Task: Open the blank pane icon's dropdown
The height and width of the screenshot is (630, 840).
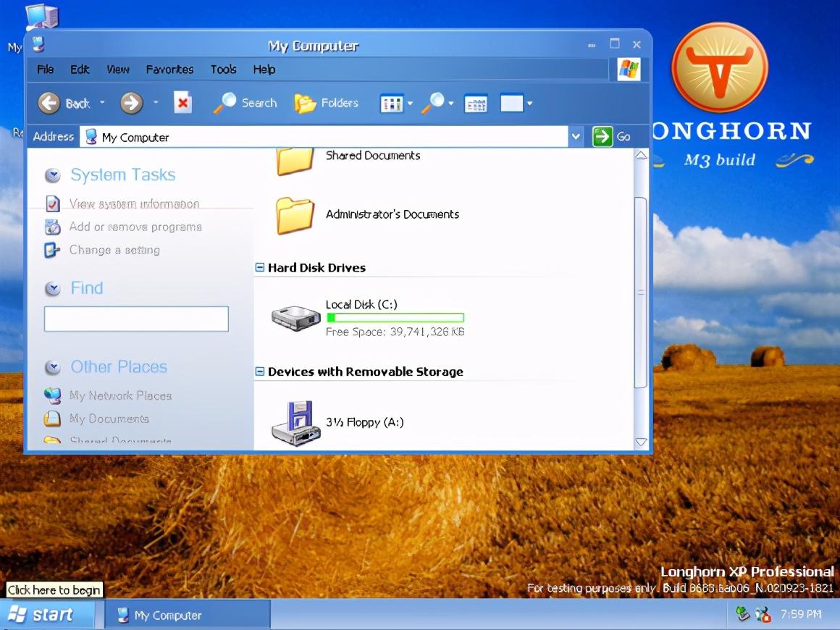Action: (530, 104)
